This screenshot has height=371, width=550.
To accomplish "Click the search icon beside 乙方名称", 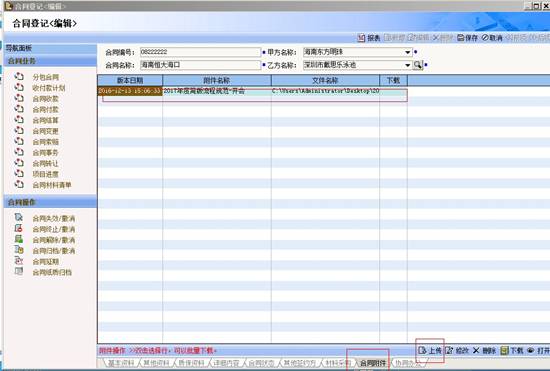I will (x=417, y=65).
